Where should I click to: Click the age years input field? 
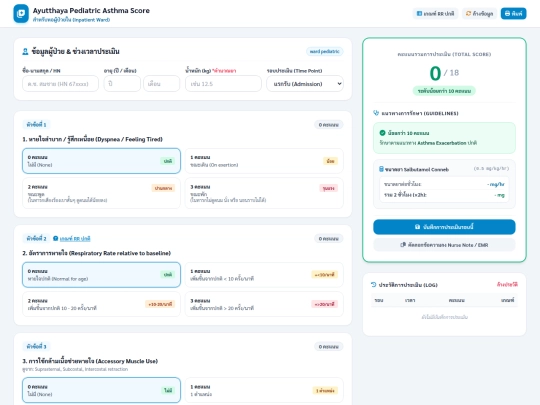[x=122, y=84]
